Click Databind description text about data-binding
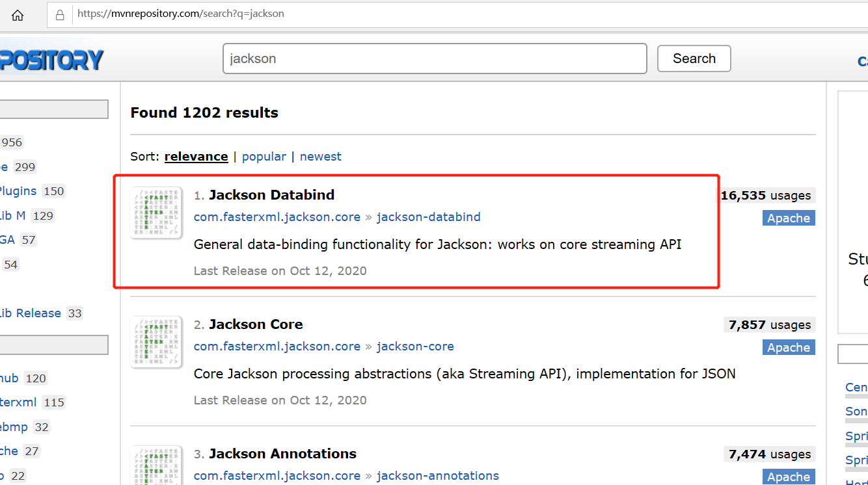The height and width of the screenshot is (485, 868). click(x=437, y=245)
